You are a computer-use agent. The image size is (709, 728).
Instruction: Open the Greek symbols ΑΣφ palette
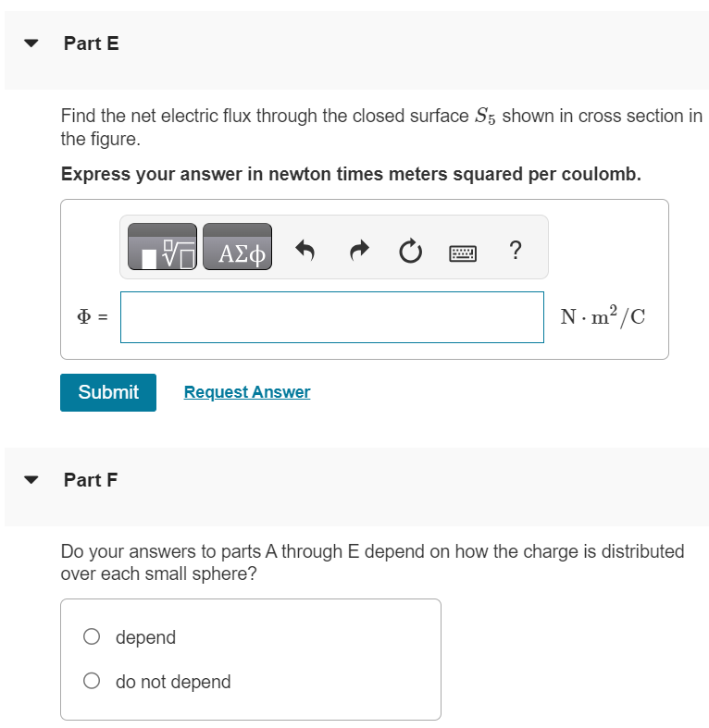point(238,247)
